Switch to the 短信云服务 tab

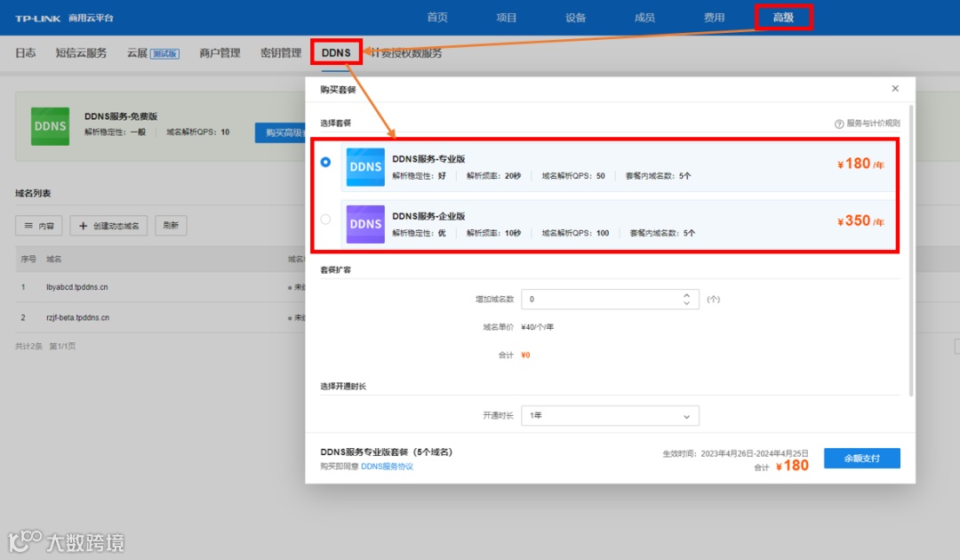click(x=81, y=53)
